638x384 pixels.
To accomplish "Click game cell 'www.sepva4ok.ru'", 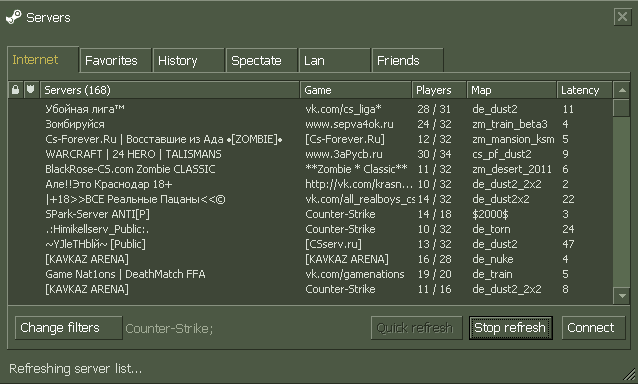I will pyautogui.click(x=349, y=124).
